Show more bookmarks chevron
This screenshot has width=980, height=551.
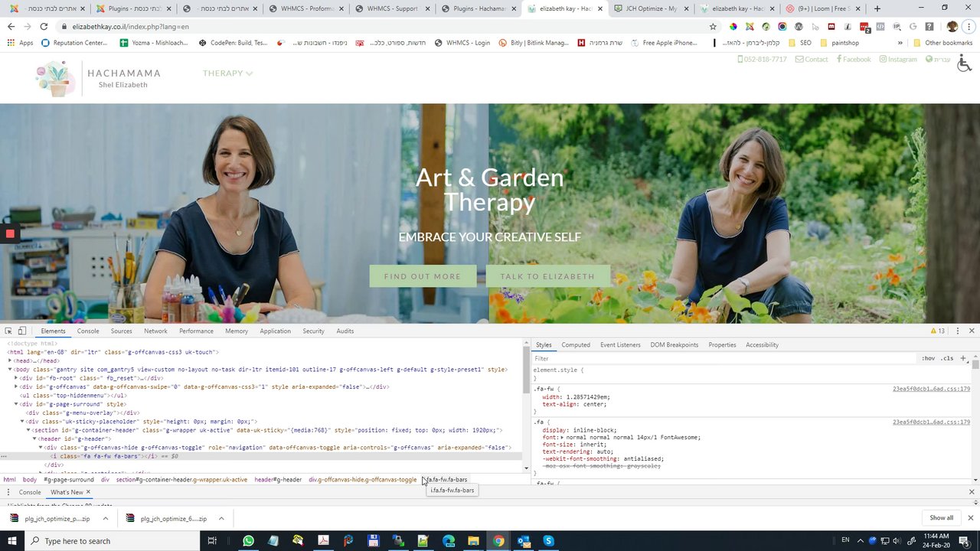coord(900,43)
